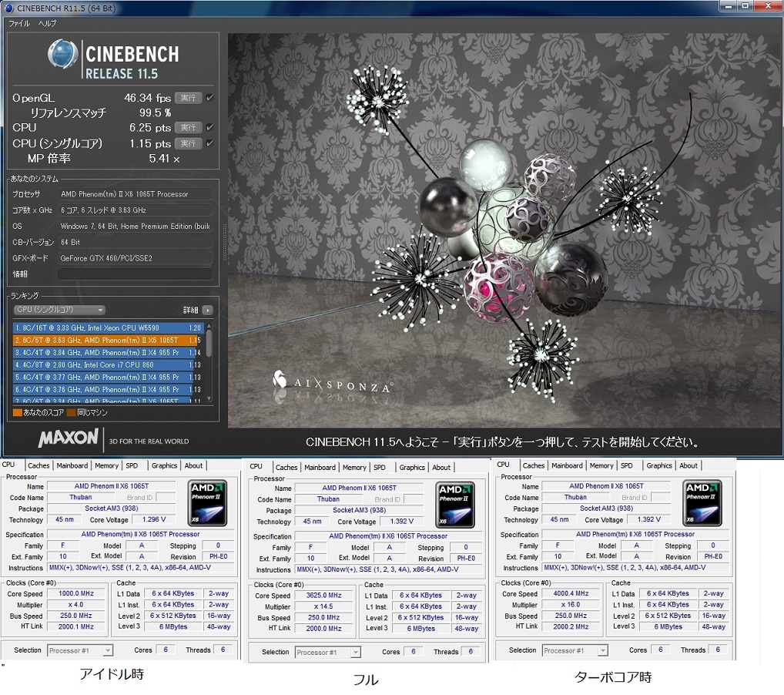Screen dimensions: 784x695
Task: Click the Cinebench title bar app icon
Action: (9, 8)
